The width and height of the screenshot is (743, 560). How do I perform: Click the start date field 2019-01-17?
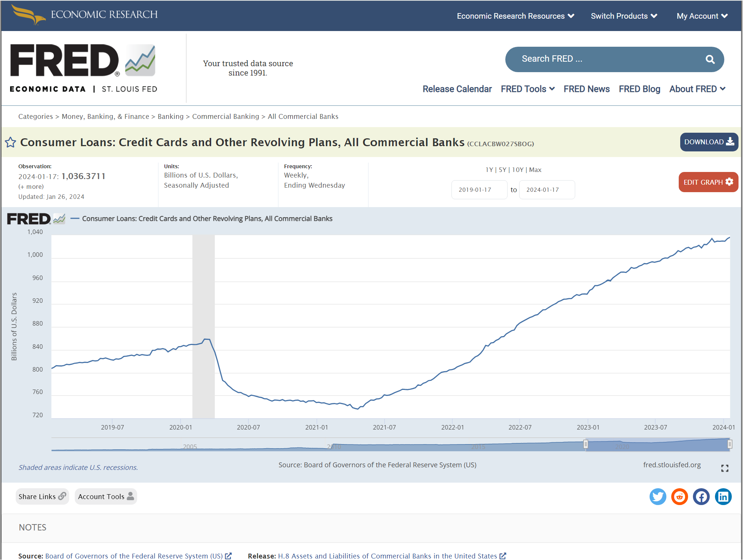[479, 190]
